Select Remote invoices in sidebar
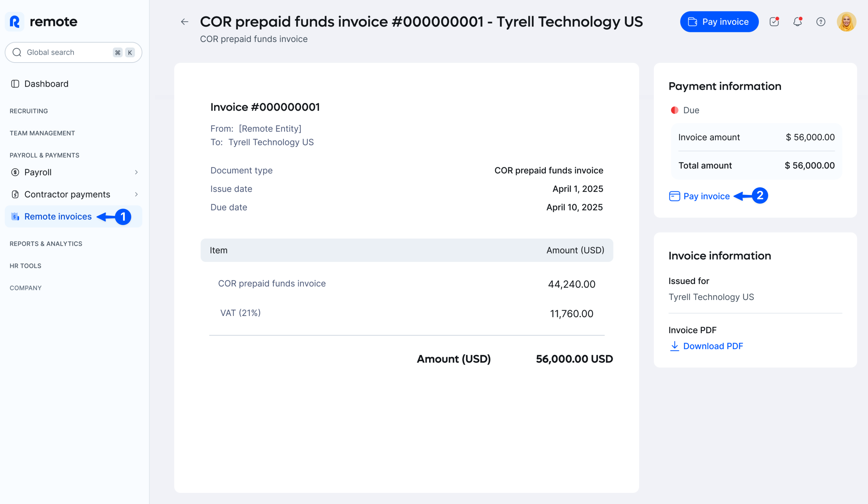The image size is (868, 504). click(x=73, y=216)
